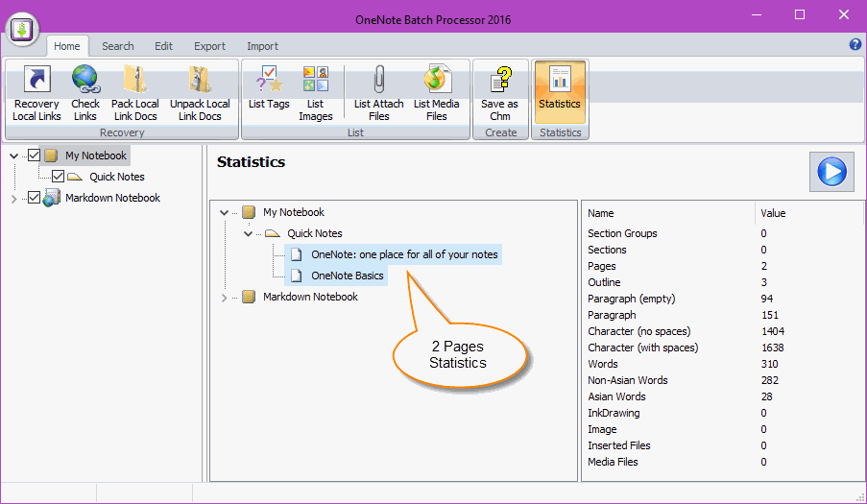The width and height of the screenshot is (867, 504).
Task: Switch to the Search tab
Action: [x=118, y=46]
